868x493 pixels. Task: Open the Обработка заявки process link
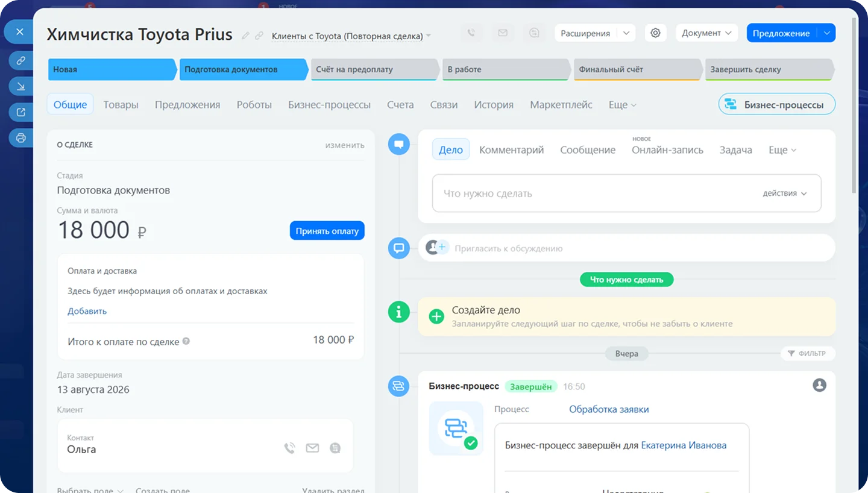pos(609,409)
